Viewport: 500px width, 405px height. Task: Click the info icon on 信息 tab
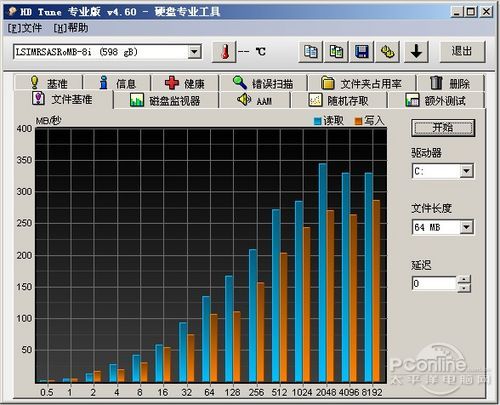coord(104,82)
